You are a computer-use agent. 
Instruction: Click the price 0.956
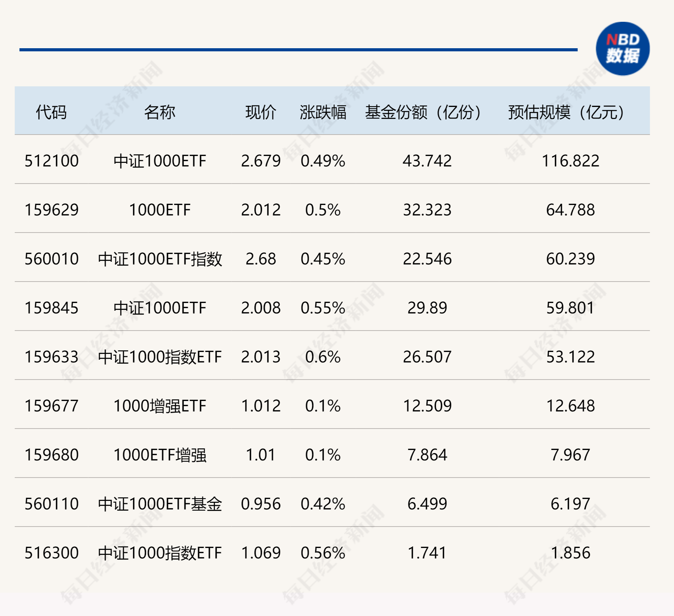(x=261, y=504)
